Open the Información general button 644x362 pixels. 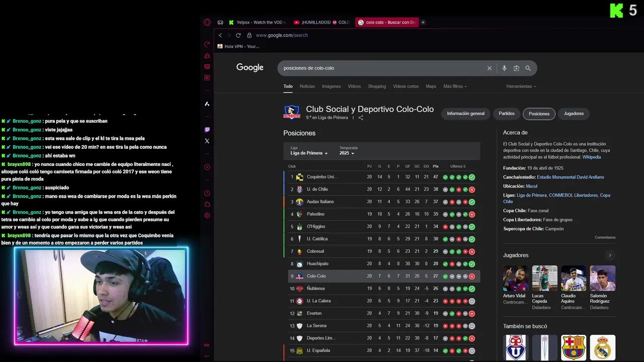click(466, 114)
